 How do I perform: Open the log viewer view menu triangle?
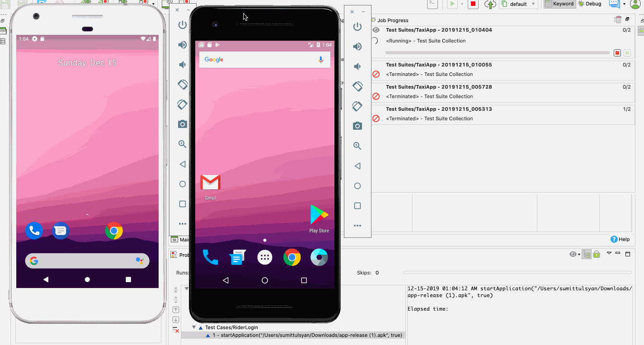point(609,253)
